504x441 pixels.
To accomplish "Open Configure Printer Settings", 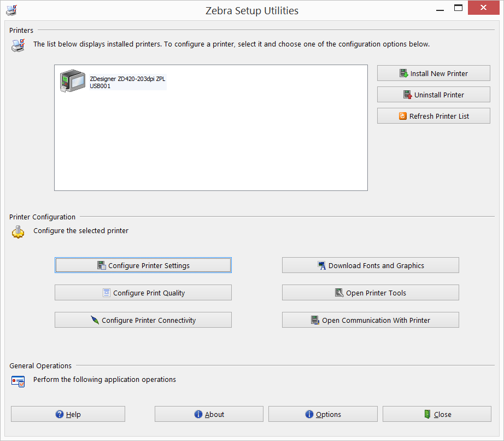I will (143, 265).
